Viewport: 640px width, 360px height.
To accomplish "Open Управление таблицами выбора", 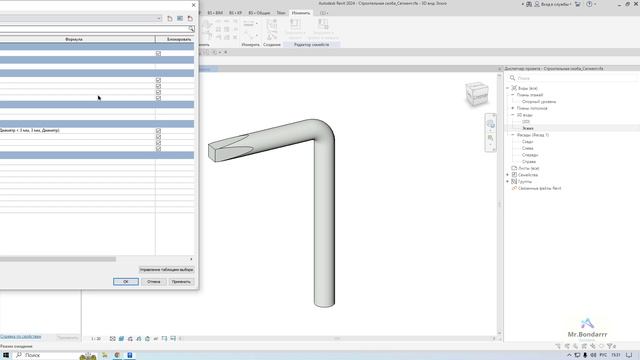I will tap(167, 270).
